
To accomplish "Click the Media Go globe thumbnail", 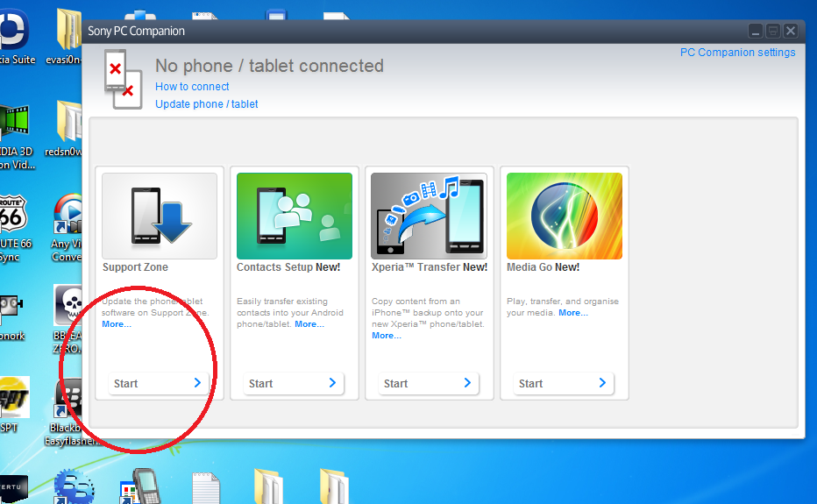I will 565,216.
